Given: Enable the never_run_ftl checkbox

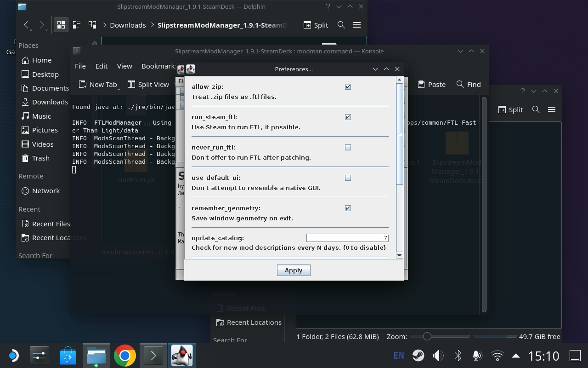Looking at the screenshot, I should tap(348, 147).
